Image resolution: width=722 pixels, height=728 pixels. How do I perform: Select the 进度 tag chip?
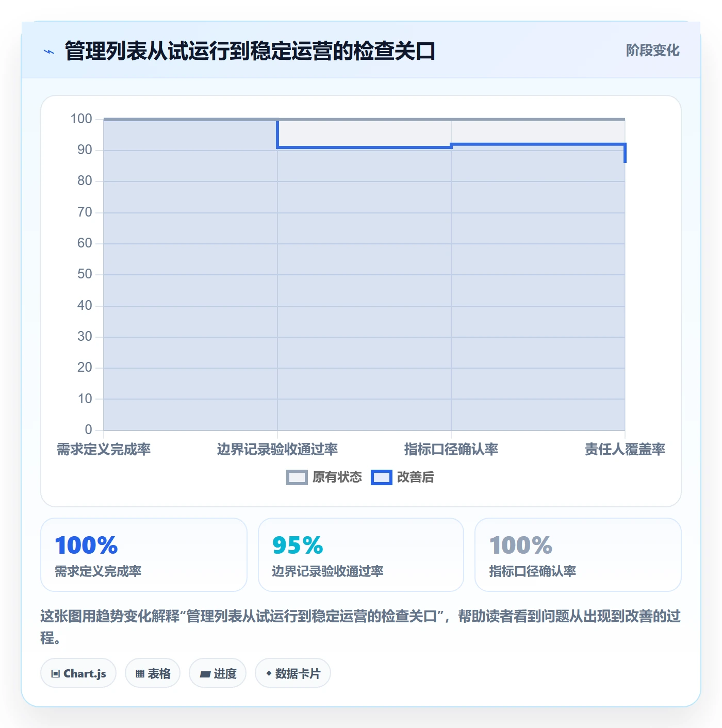(x=218, y=673)
